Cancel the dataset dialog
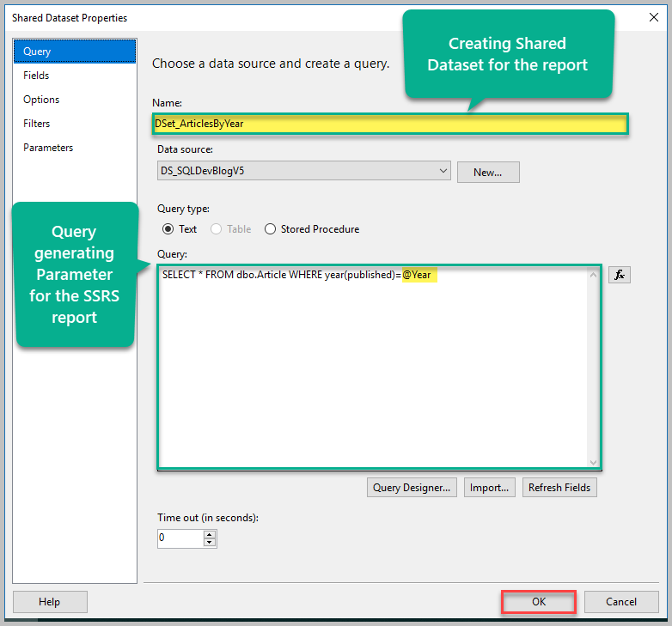The height and width of the screenshot is (626, 672). click(621, 602)
